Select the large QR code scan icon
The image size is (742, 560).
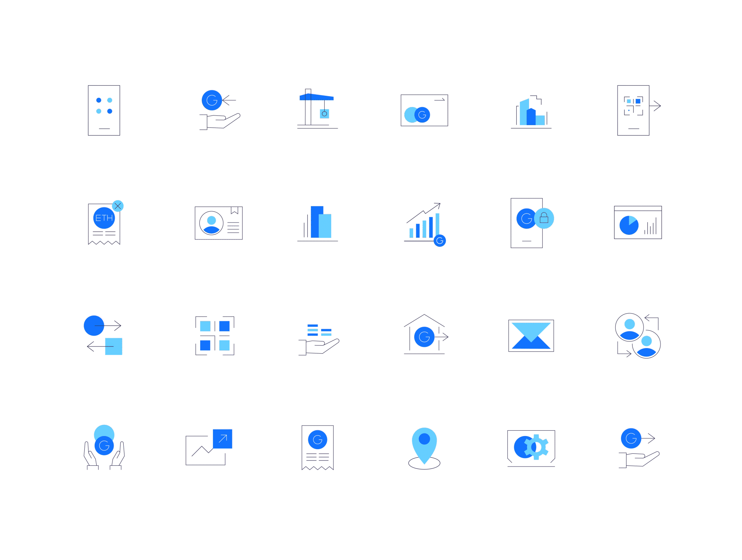click(215, 336)
